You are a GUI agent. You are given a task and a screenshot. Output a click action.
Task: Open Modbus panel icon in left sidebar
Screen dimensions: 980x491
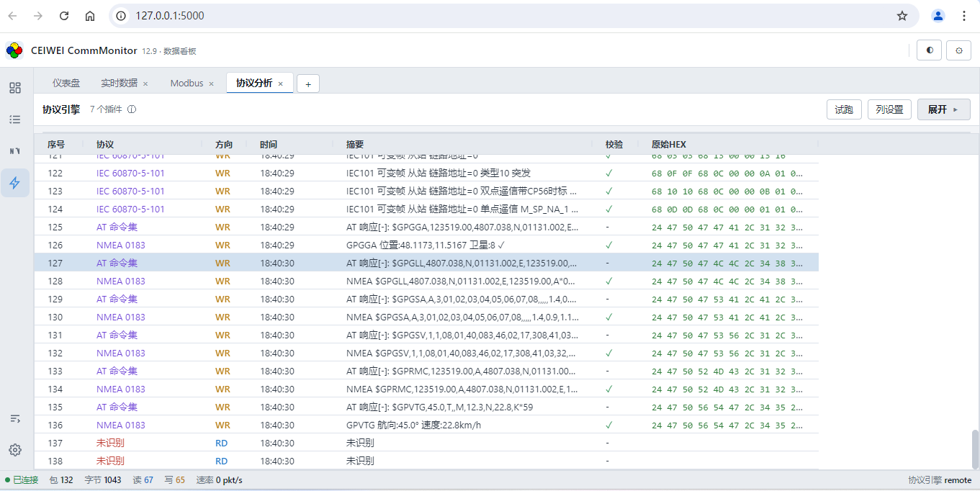coord(14,151)
